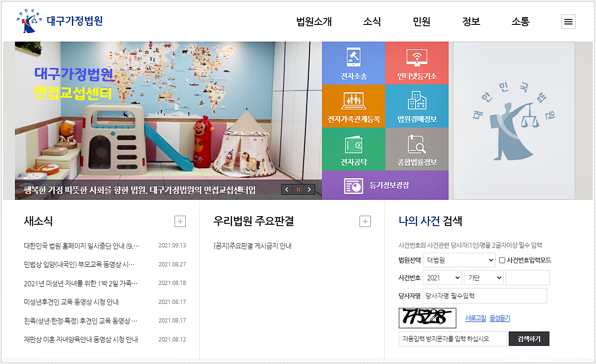The image size is (596, 364).
Task: Open the 대한민국 법원 홈페이지 일시중단 안내 notice
Action: click(x=82, y=246)
